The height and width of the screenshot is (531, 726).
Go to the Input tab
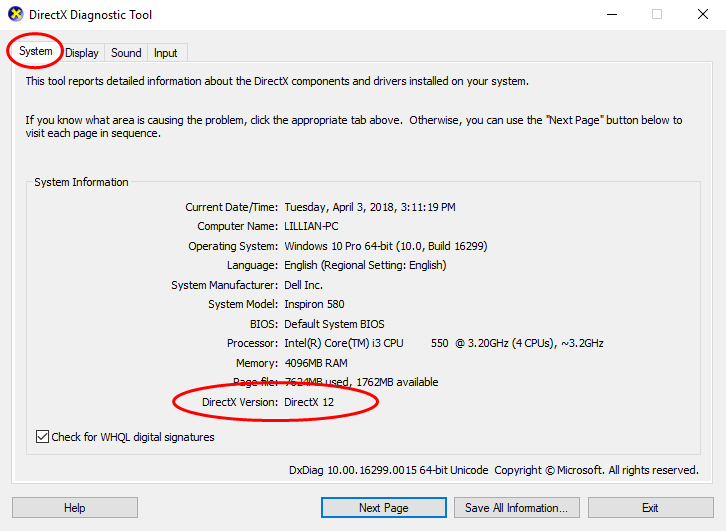[x=166, y=53]
